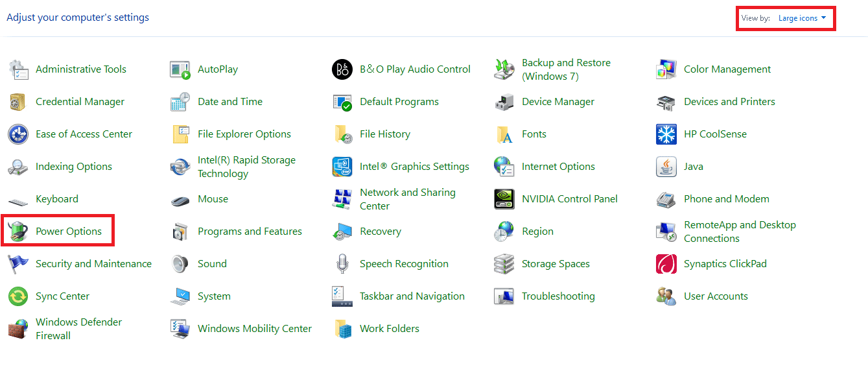Click the Color Management icon

pos(666,69)
